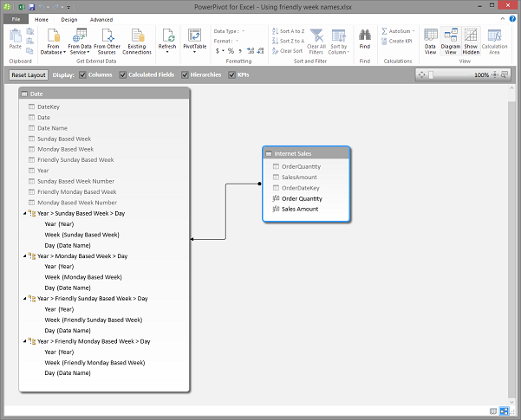Image resolution: width=521 pixels, height=420 pixels.
Task: Adjust the diagram zoom slider
Action: 431,75
